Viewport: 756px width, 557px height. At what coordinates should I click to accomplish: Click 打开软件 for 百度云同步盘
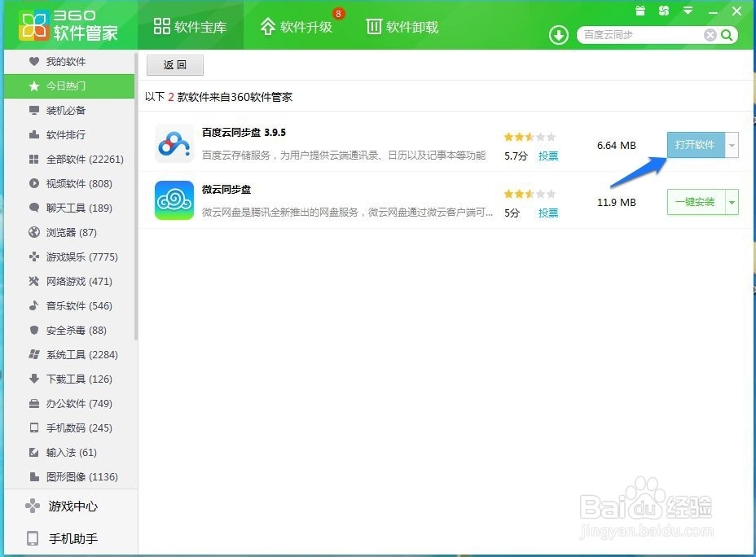point(696,145)
